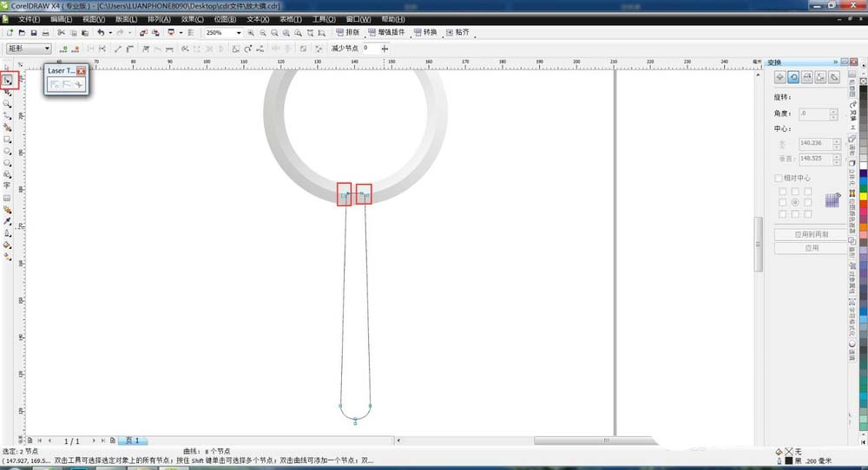Image resolution: width=868 pixels, height=470 pixels.
Task: Open the 250% zoom level dropdown
Action: pyautogui.click(x=239, y=33)
